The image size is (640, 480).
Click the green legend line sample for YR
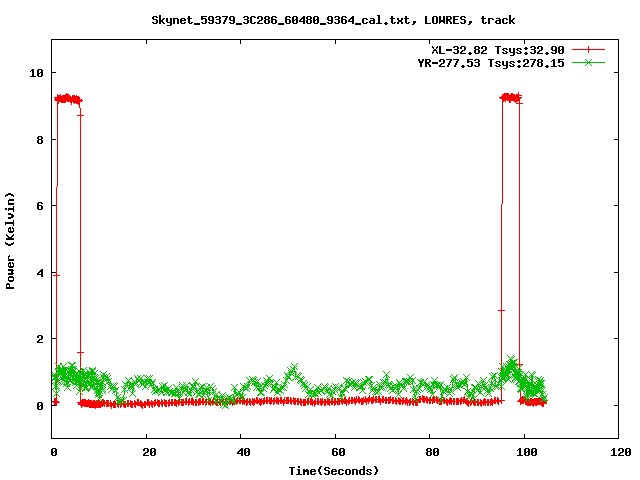pyautogui.click(x=588, y=62)
